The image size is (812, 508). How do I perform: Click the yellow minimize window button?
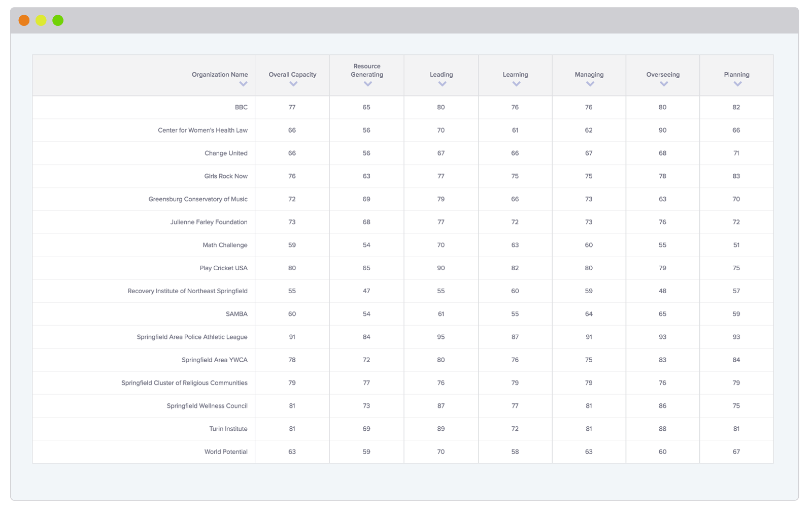[41, 20]
